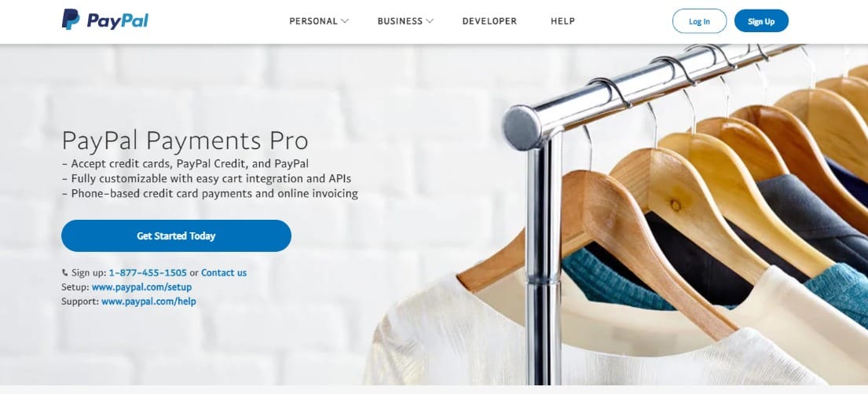Open the www.paypal.com/setup link

point(141,287)
